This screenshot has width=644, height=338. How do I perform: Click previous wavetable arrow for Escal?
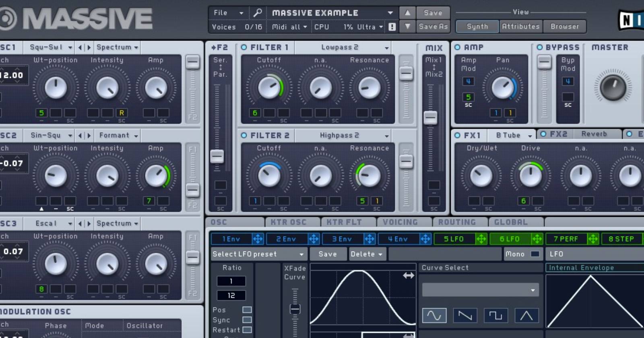80,224
